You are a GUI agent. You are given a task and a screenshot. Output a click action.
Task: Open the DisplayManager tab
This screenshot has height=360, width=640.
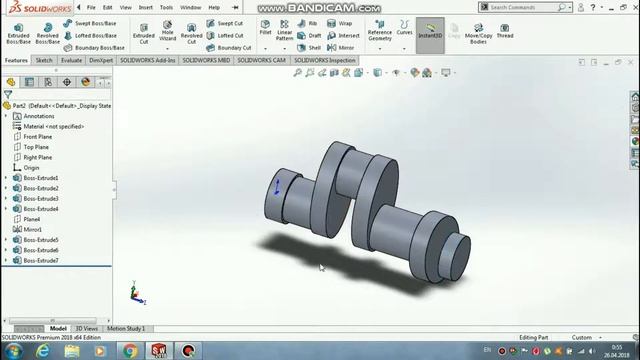click(86, 82)
